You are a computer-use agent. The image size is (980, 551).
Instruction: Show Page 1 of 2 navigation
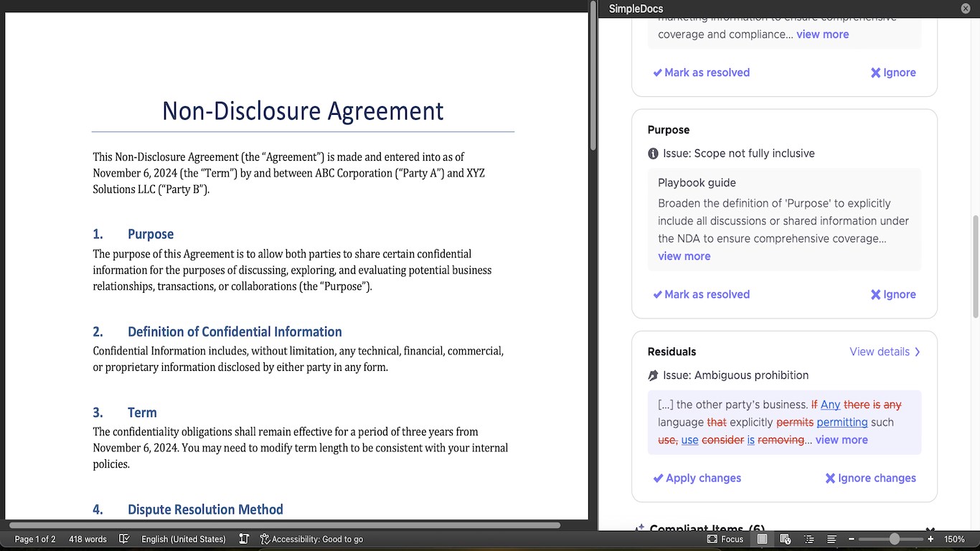click(x=35, y=539)
